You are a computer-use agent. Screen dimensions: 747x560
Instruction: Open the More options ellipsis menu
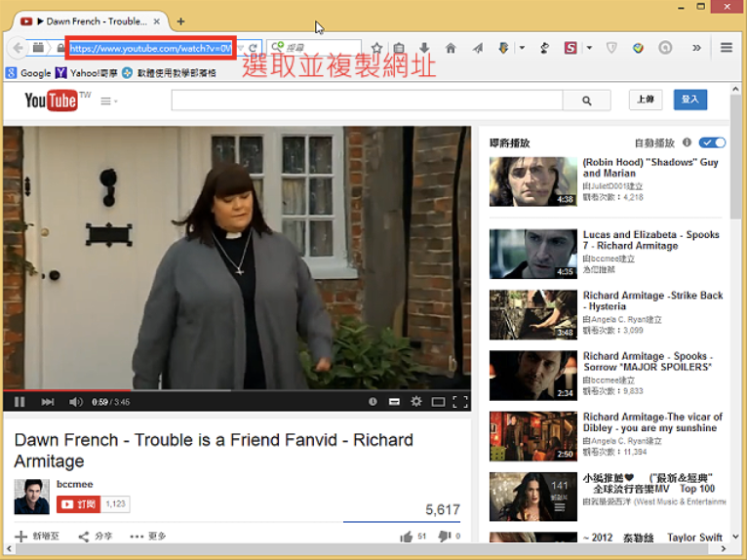tap(147, 537)
